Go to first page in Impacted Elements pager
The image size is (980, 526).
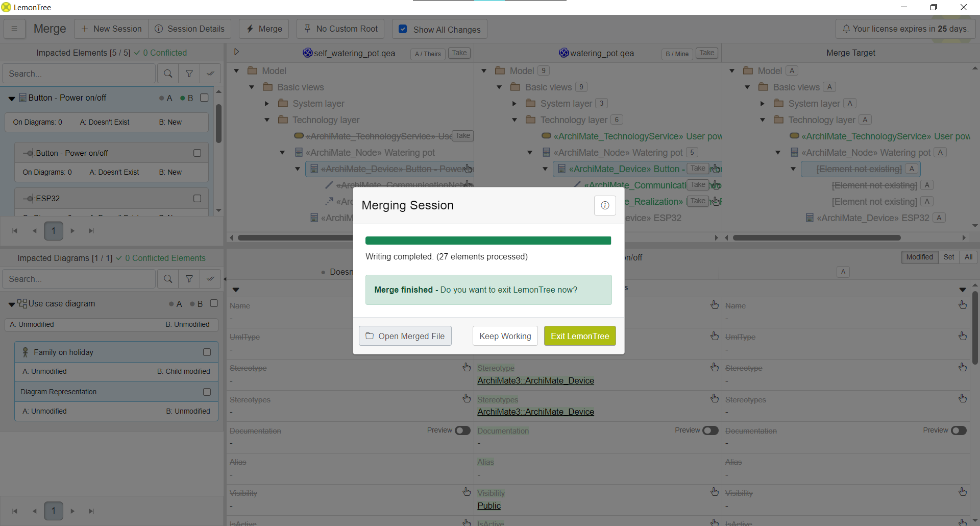coord(15,231)
